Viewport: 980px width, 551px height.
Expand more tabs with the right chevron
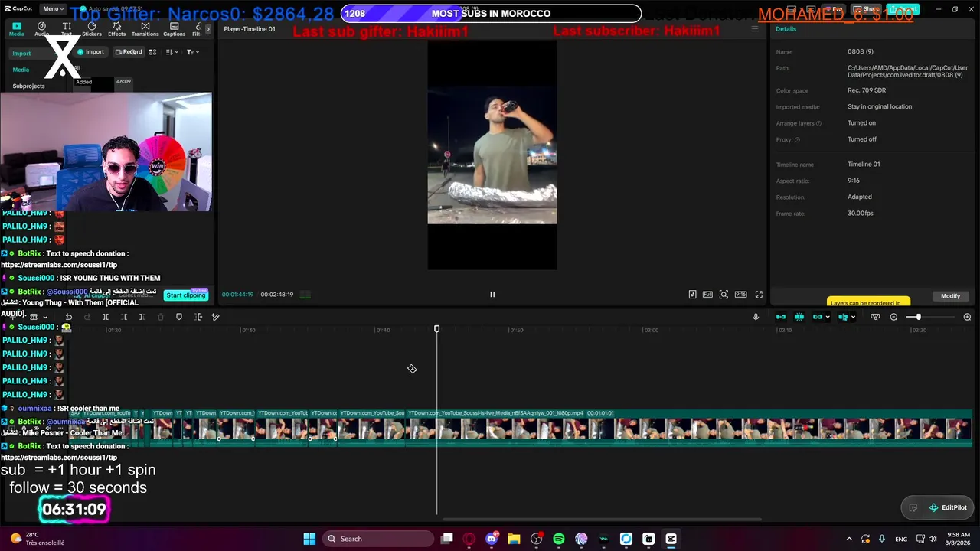(208, 29)
